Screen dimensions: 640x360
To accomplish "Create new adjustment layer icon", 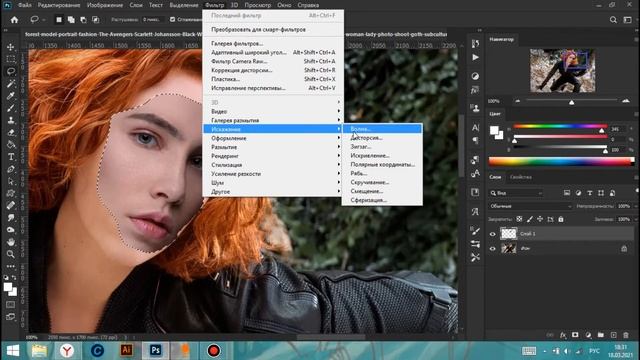I will point(588,335).
